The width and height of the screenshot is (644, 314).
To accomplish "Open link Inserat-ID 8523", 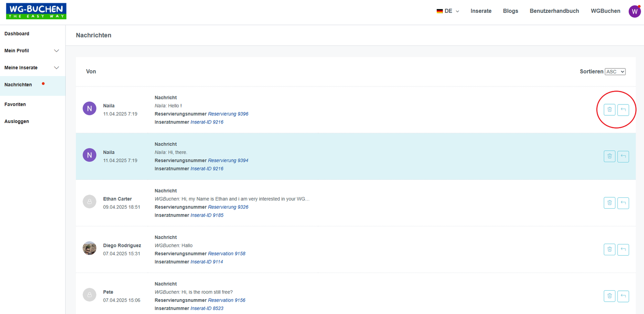I will point(207,308).
